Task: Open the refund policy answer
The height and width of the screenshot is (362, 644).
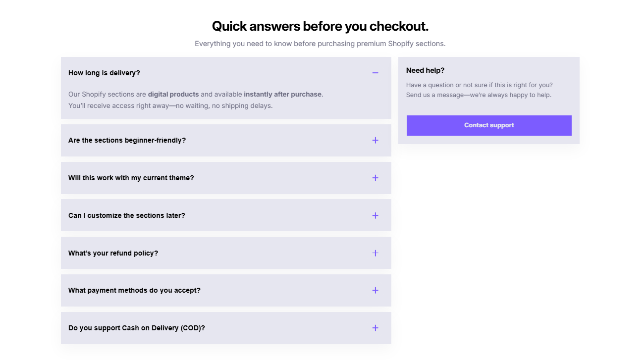Action: click(226, 253)
